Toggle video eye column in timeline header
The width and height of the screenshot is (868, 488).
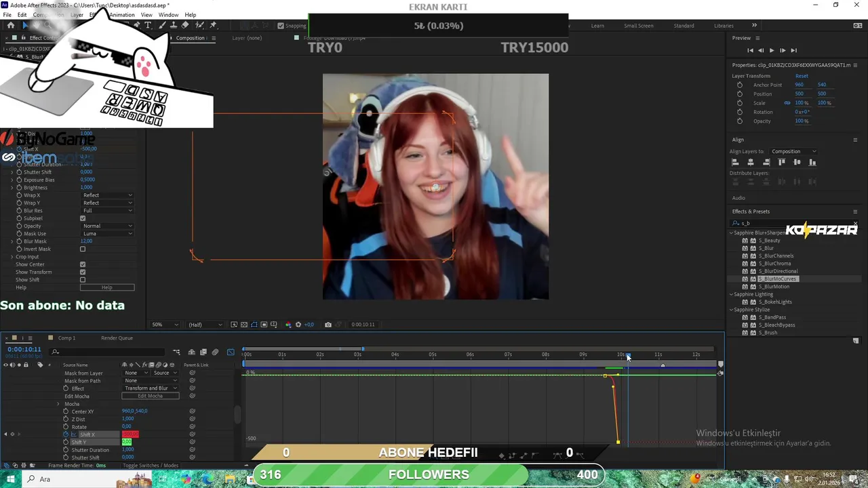[x=5, y=365]
